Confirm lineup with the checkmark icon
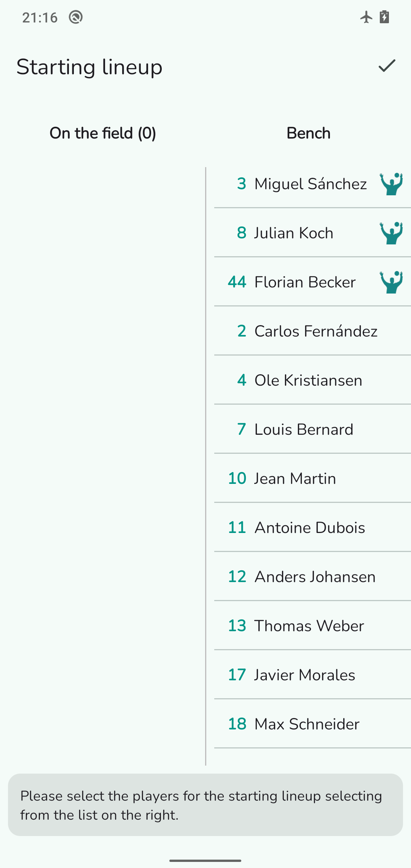This screenshot has width=411, height=868. click(x=387, y=66)
